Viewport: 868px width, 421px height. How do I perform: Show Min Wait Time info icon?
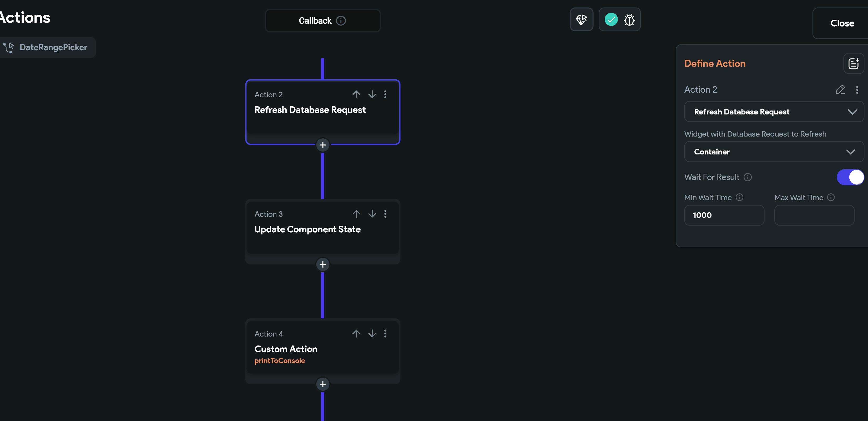pos(739,198)
